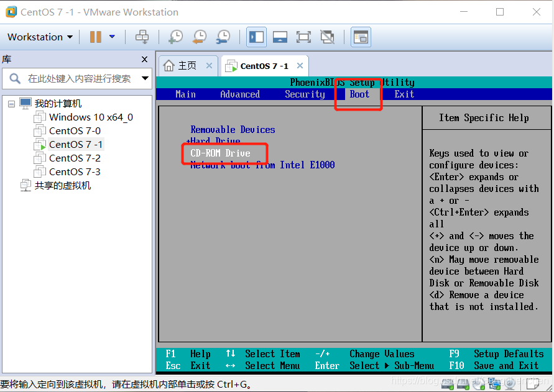Collapse the 我的计算机 tree node
Screen dimensions: 554x392
click(12, 104)
